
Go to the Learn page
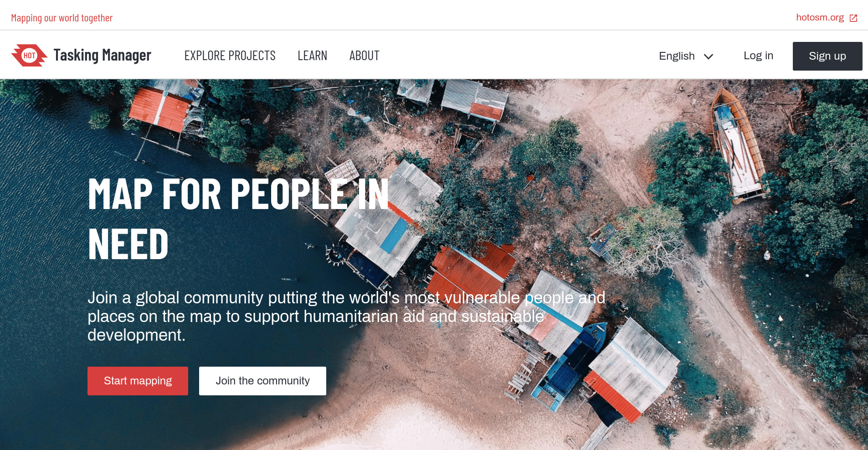tap(312, 56)
